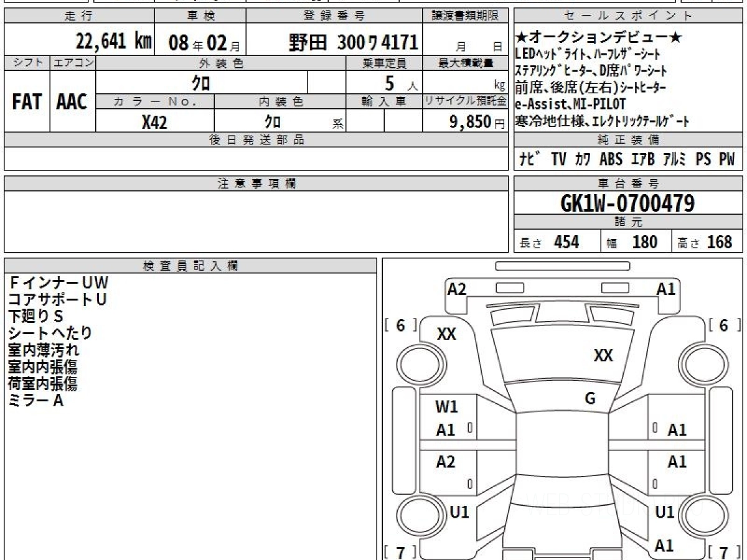Click the 内装色 header
The image size is (747, 560).
(280, 101)
